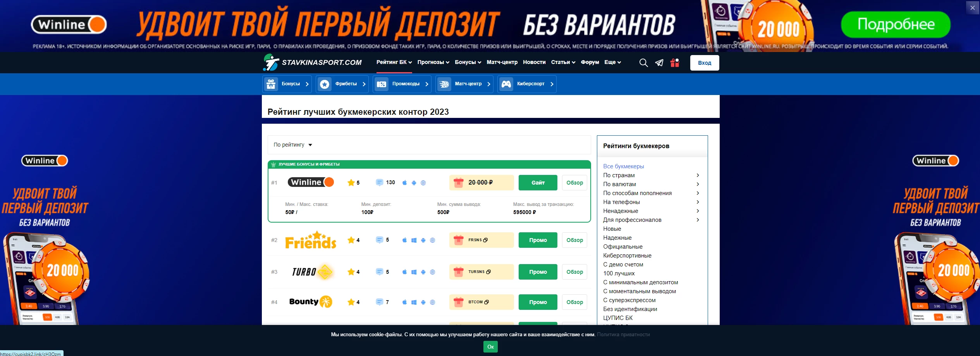The image size is (980, 356).
Task: Copy the BTCOM promo code icon
Action: coord(487,302)
